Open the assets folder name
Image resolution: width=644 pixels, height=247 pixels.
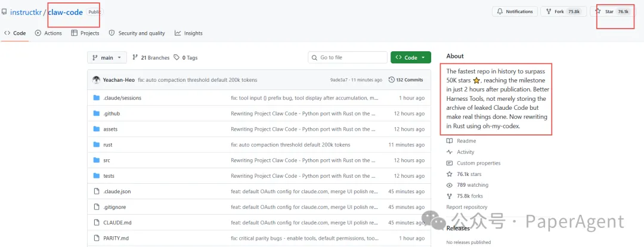pos(110,129)
